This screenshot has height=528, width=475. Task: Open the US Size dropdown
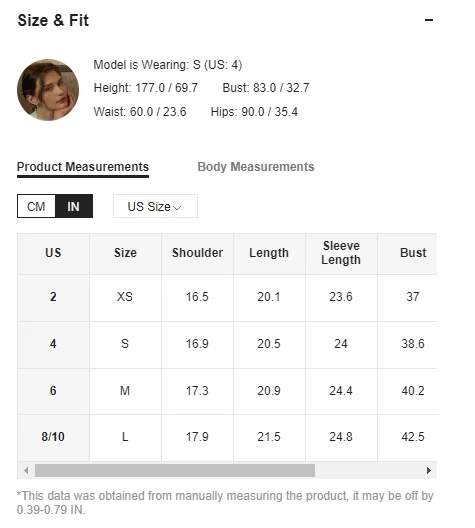[x=155, y=206]
